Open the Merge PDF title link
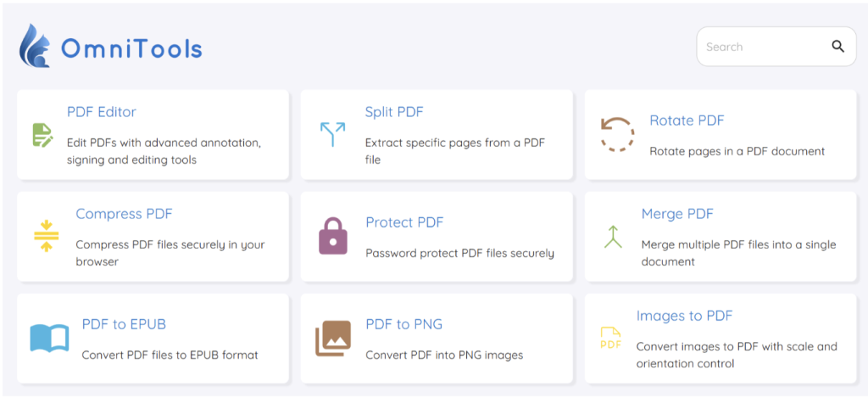Screen dimensions: 868x398 [677, 214]
